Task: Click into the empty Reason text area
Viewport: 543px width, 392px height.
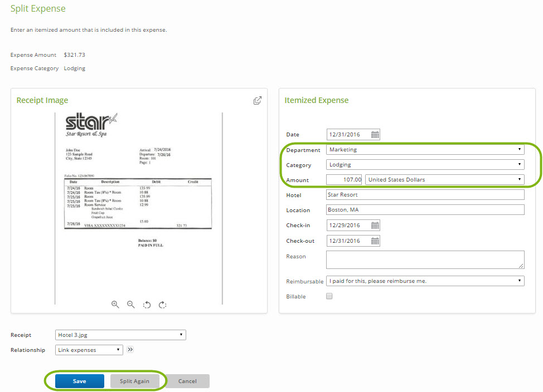Action: [x=425, y=260]
